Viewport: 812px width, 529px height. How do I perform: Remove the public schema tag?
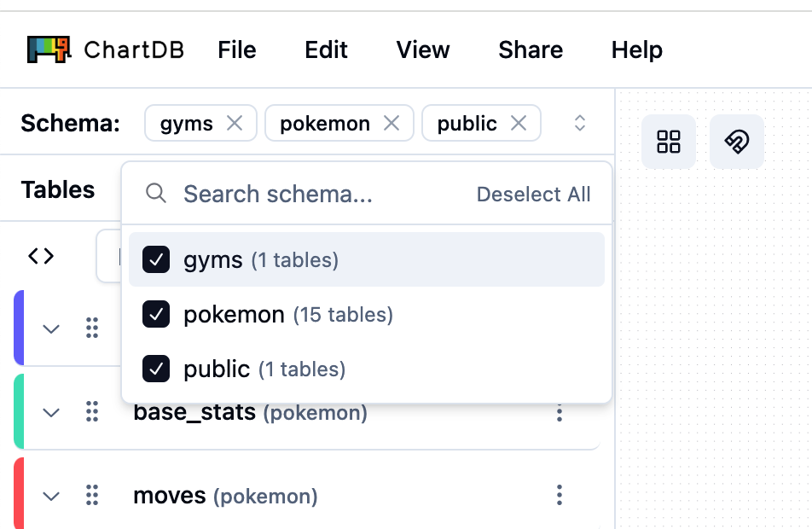pos(518,124)
